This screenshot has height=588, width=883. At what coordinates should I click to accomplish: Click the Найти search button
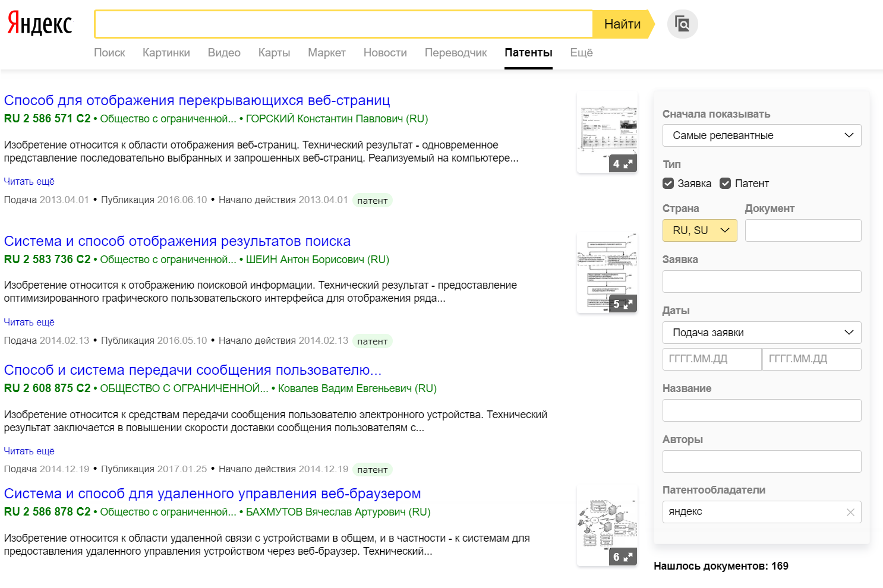(623, 24)
